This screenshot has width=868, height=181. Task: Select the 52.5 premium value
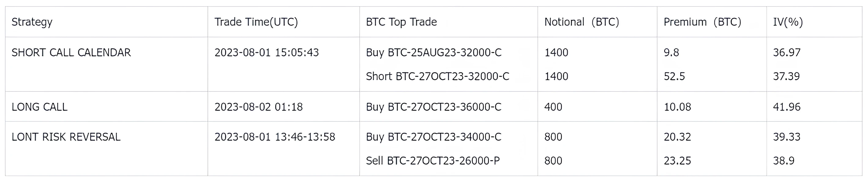(x=674, y=76)
